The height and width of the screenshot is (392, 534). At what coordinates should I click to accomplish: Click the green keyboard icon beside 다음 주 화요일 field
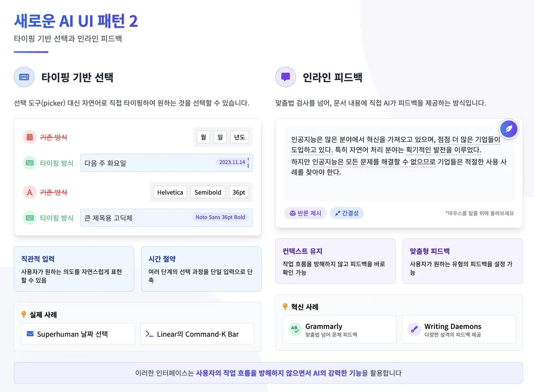tap(29, 163)
